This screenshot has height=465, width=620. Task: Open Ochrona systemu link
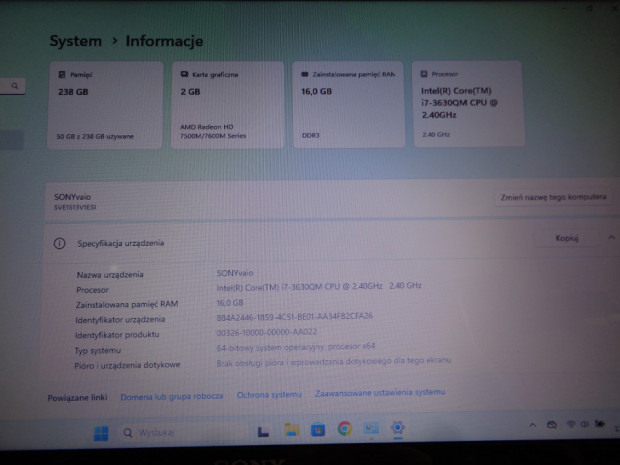point(269,395)
